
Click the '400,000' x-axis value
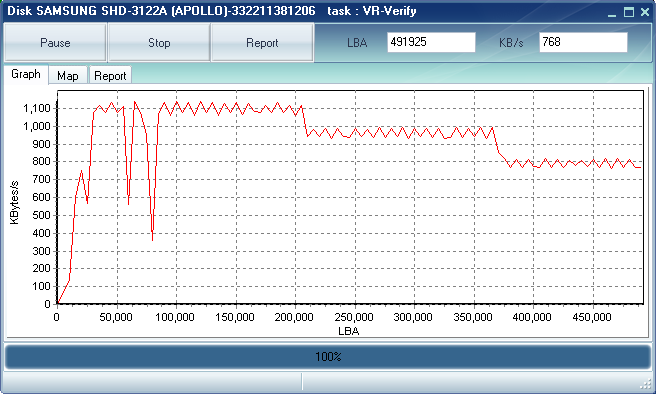(532, 317)
